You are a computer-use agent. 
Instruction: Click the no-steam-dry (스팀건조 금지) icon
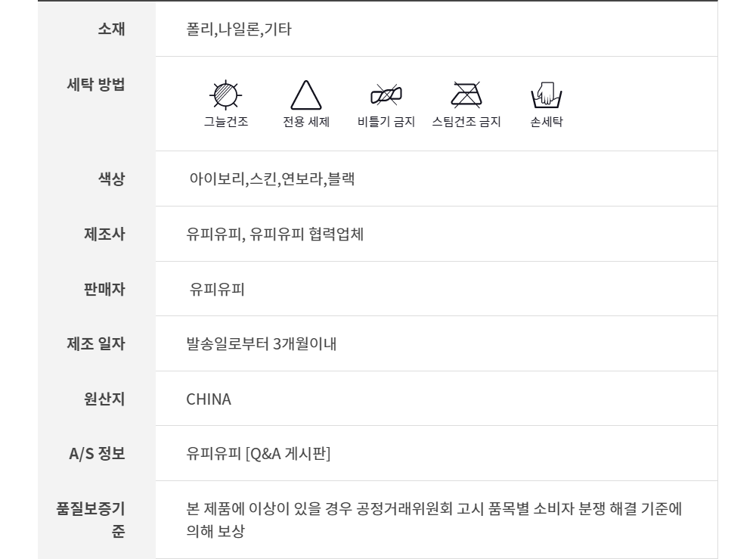(x=466, y=94)
